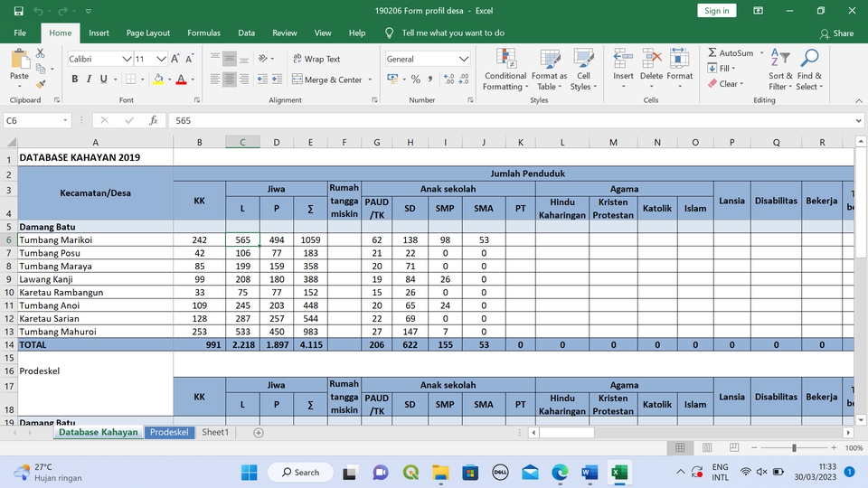
Task: Open the font size dropdown
Action: pyautogui.click(x=161, y=59)
